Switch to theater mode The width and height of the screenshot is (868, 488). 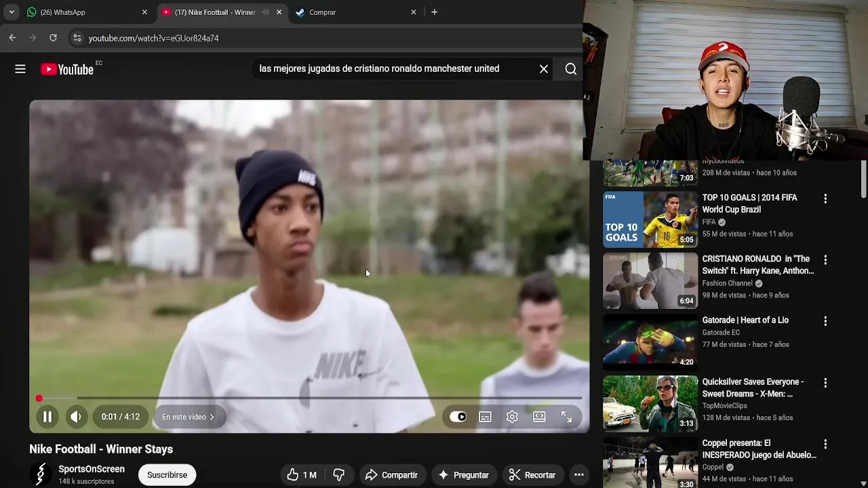(539, 417)
